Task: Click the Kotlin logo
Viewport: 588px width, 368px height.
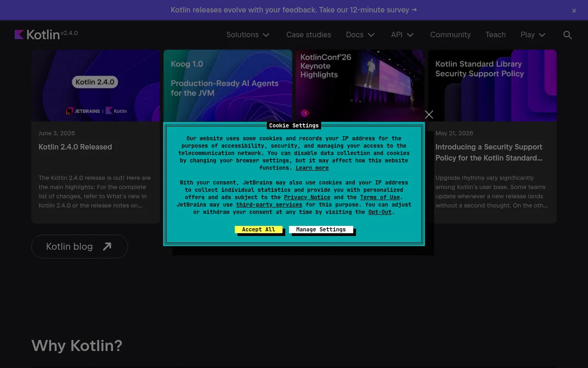Action: (37, 34)
